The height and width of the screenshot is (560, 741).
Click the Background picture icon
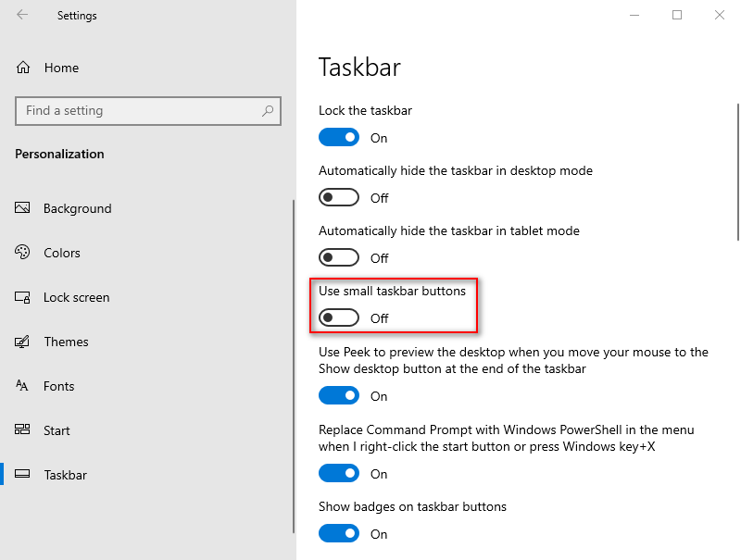point(22,207)
